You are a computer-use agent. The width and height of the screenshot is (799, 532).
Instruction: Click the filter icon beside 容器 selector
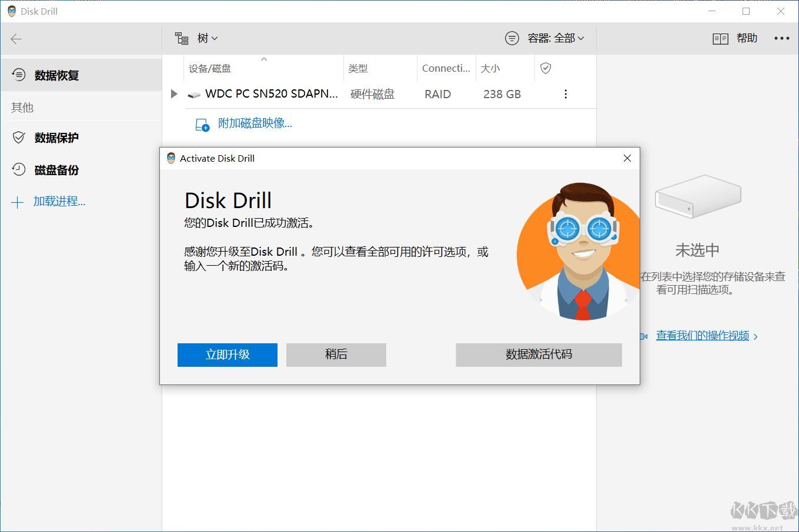512,38
